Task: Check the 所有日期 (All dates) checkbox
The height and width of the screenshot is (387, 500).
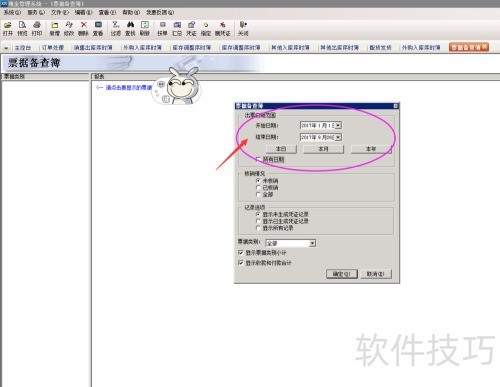Action: 258,159
